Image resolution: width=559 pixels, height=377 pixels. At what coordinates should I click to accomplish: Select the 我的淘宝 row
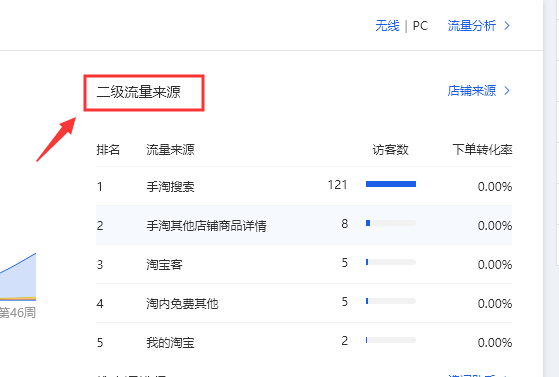(x=304, y=342)
